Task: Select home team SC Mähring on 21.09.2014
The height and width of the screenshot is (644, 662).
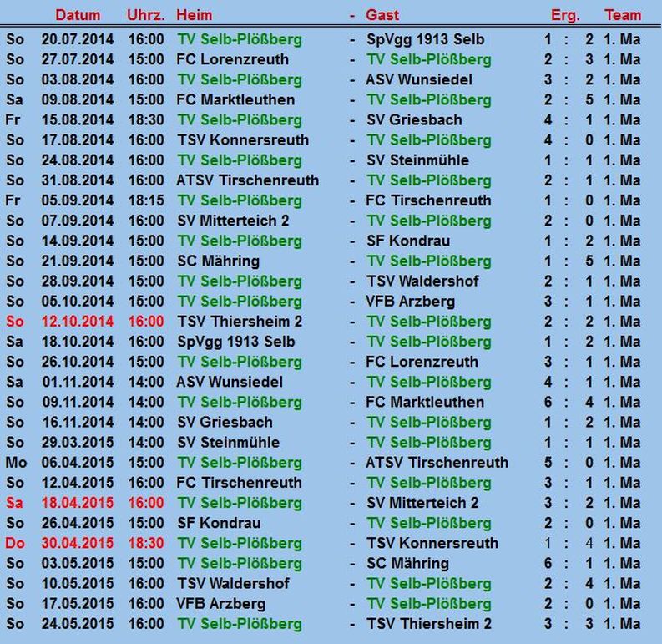Action: (218, 261)
